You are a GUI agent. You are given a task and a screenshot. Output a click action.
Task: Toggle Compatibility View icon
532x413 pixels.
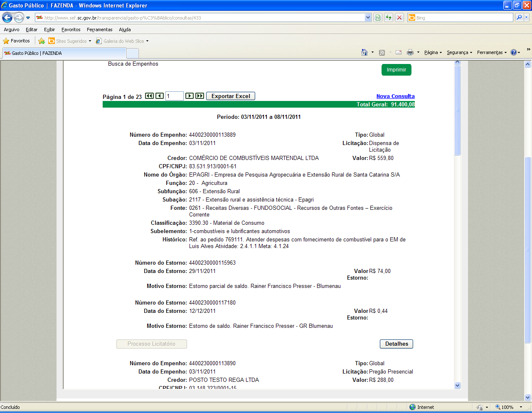pyautogui.click(x=378, y=17)
